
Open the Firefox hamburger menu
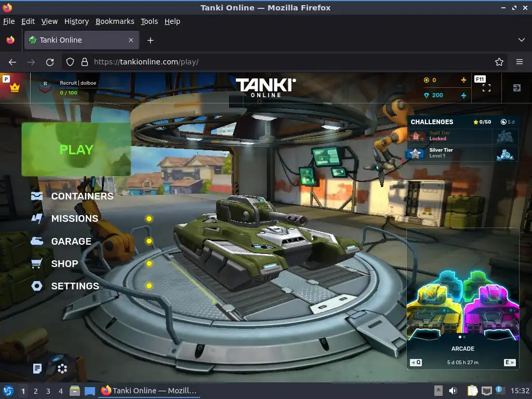pos(520,62)
